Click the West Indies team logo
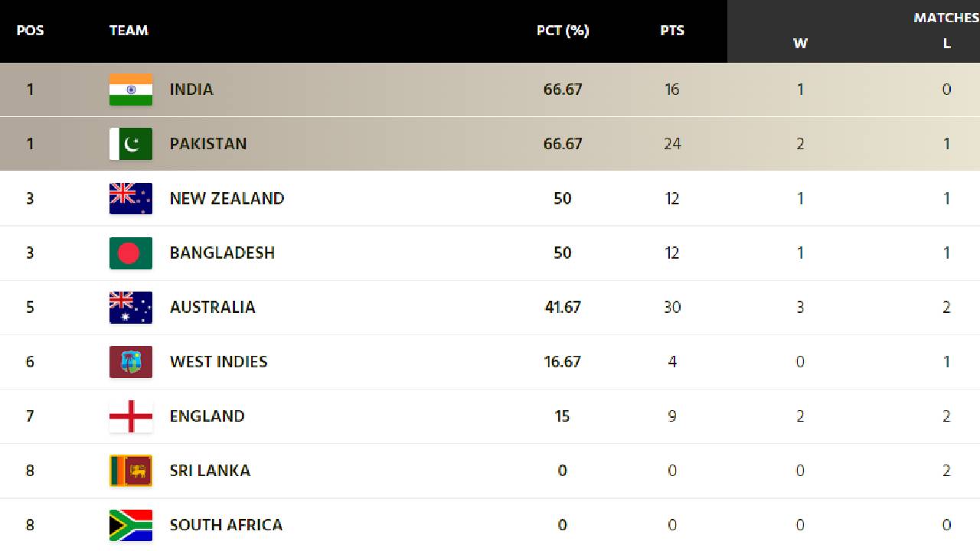 (x=131, y=361)
